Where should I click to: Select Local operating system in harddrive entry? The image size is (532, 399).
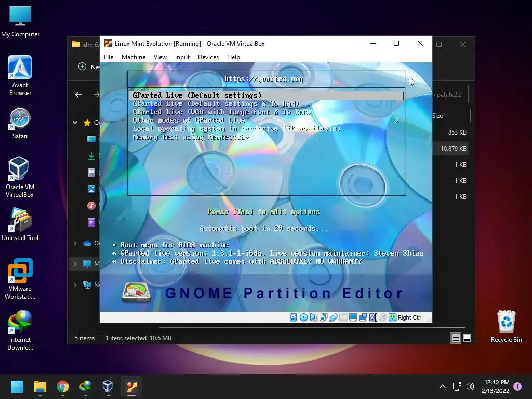pos(236,129)
